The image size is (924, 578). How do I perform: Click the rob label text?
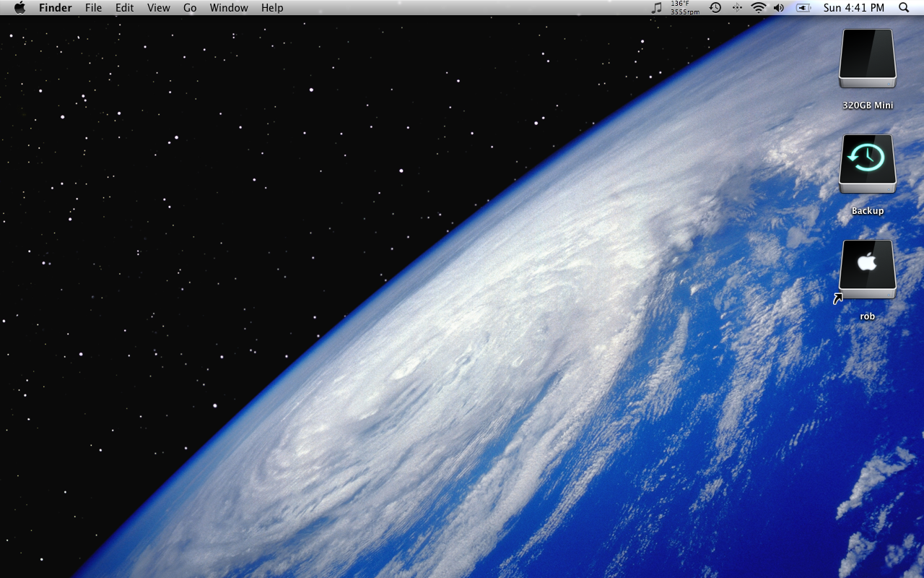(x=868, y=316)
